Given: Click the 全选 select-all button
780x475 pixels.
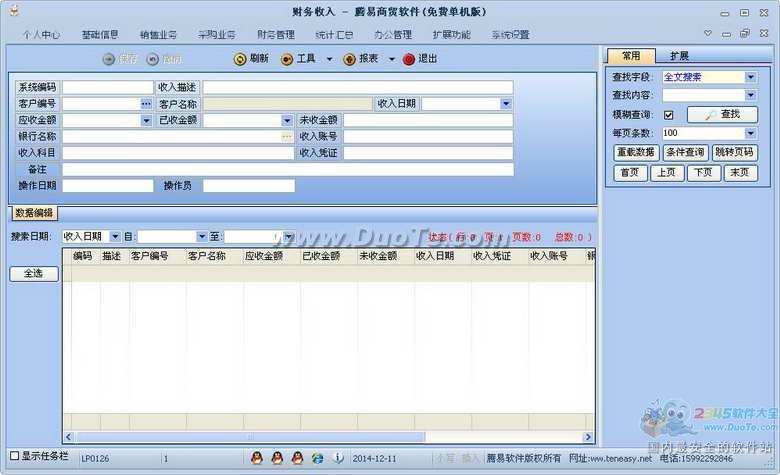Looking at the screenshot, I should [x=34, y=274].
